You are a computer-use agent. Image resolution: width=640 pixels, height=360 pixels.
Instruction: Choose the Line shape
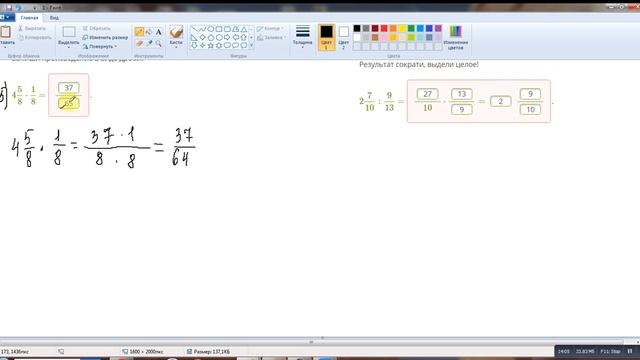tap(195, 29)
